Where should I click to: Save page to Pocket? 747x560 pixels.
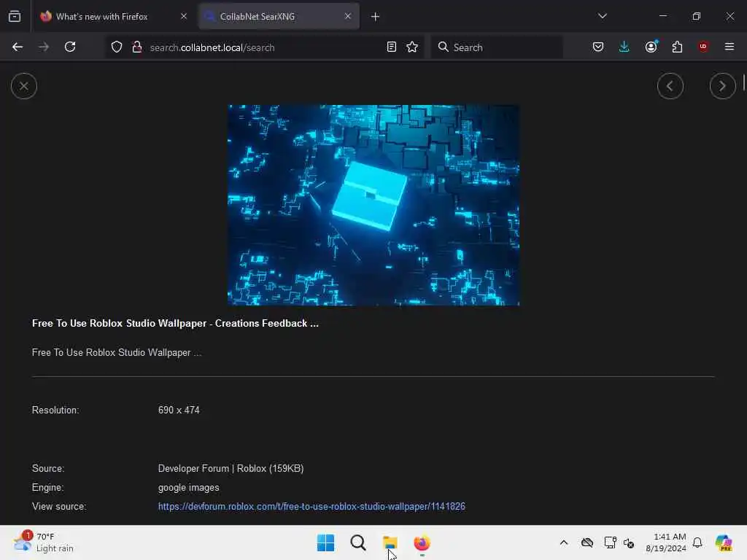pyautogui.click(x=598, y=47)
